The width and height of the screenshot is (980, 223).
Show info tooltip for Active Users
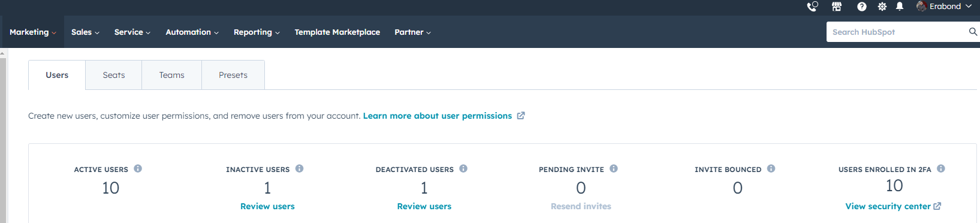click(x=138, y=168)
